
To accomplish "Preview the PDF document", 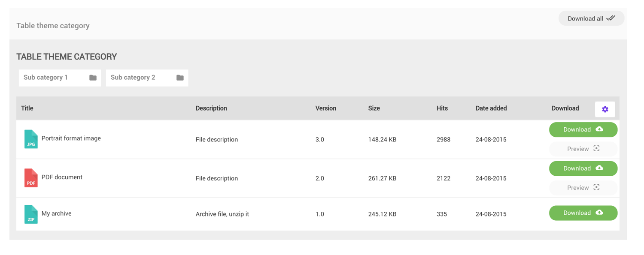I will tap(583, 188).
